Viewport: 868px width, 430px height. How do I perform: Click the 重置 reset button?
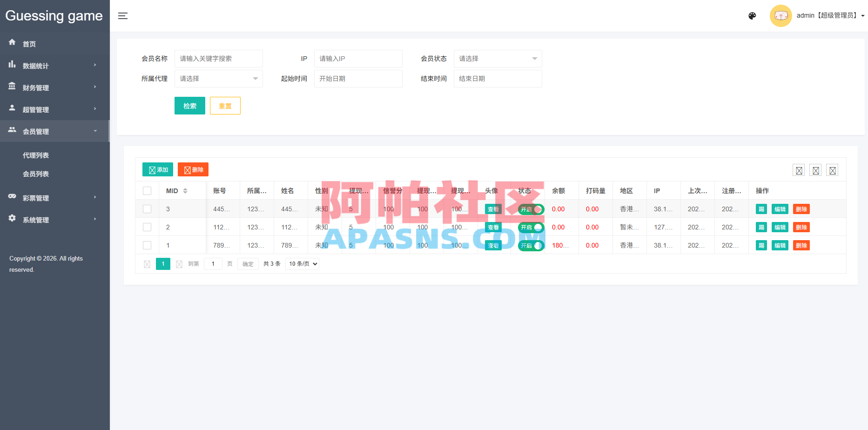[225, 106]
